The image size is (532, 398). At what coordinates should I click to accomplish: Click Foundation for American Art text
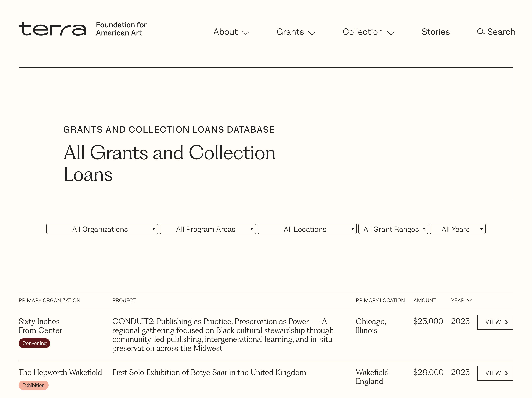tap(121, 29)
